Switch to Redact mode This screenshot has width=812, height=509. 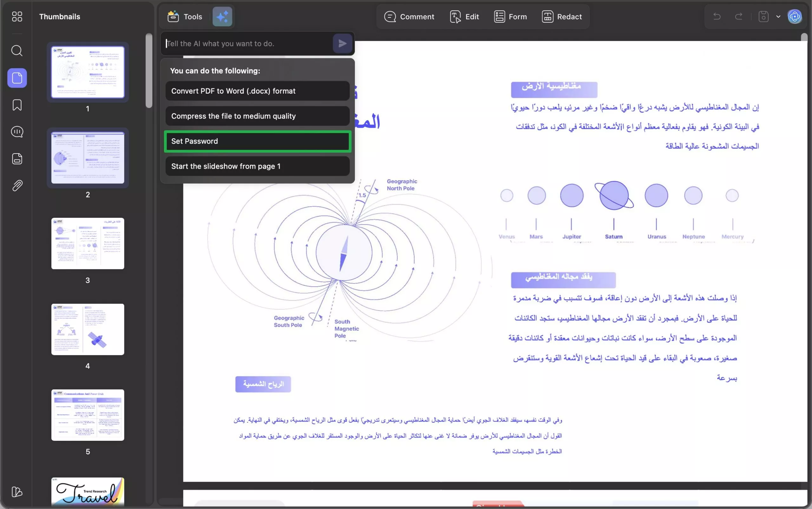(x=561, y=16)
